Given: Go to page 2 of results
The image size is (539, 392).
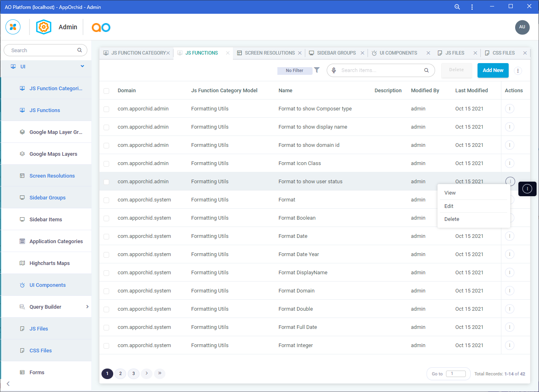Looking at the screenshot, I should [120, 373].
